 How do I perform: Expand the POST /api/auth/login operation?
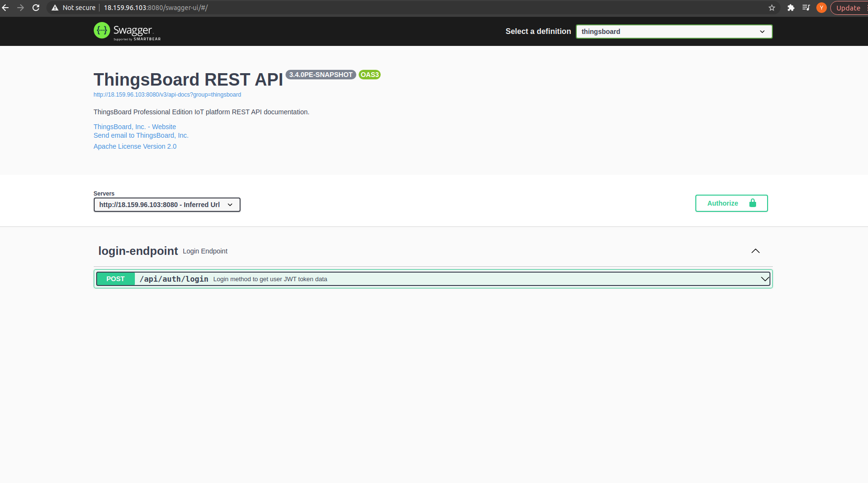430,278
